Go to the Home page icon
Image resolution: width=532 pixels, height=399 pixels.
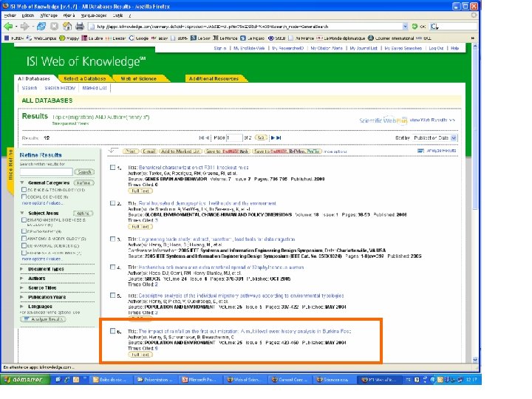(x=67, y=26)
